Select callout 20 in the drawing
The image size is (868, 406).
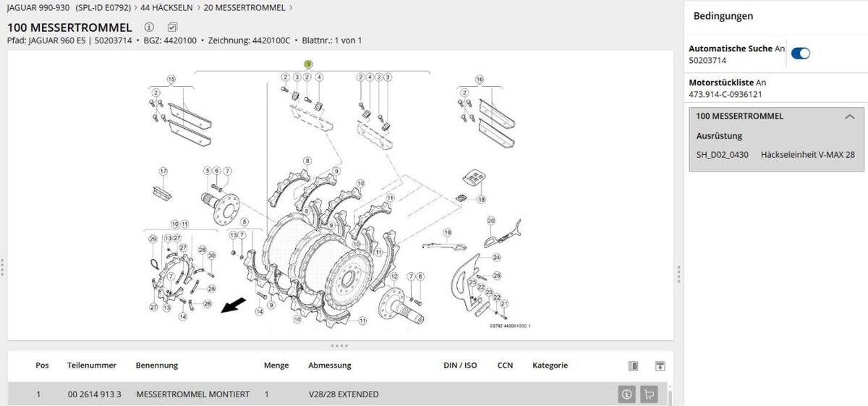tap(490, 220)
